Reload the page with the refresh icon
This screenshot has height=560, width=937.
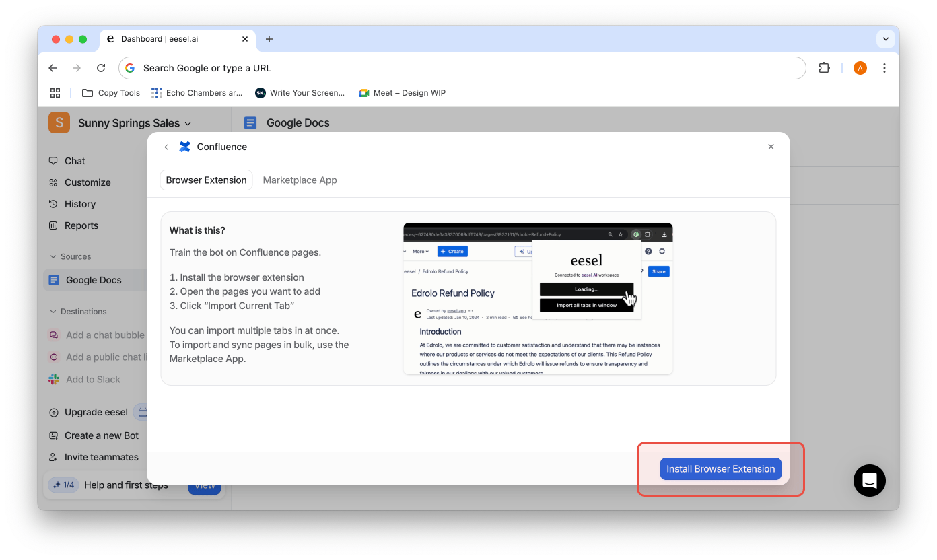click(x=101, y=68)
